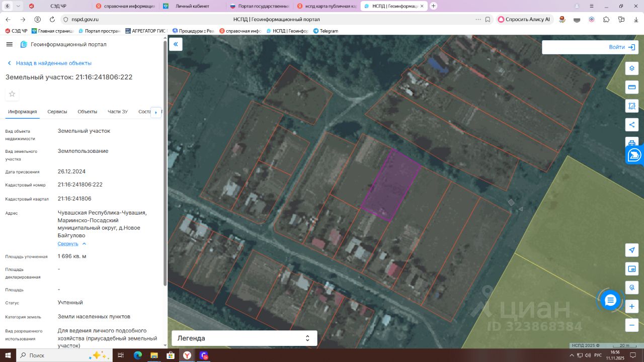This screenshot has height=362, width=644.
Task: Open the round chat support button
Action: [611, 301]
